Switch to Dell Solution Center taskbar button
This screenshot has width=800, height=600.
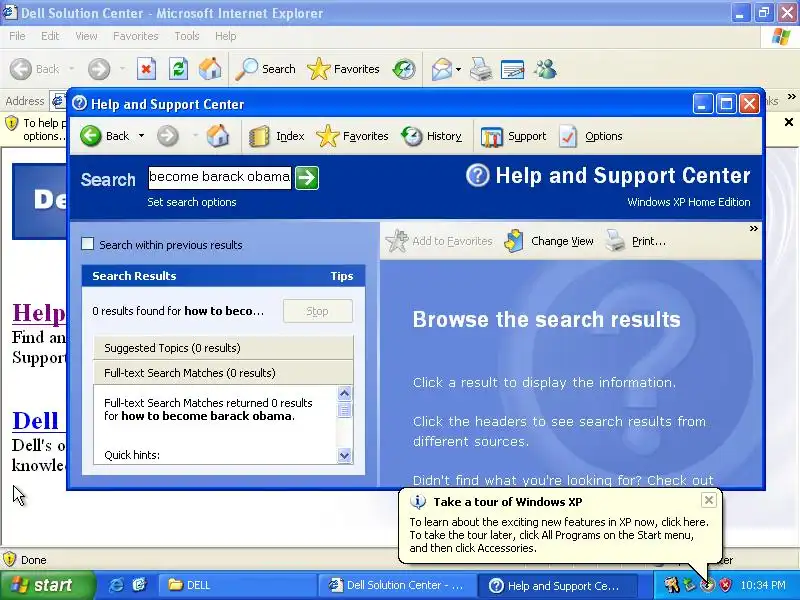tap(397, 585)
